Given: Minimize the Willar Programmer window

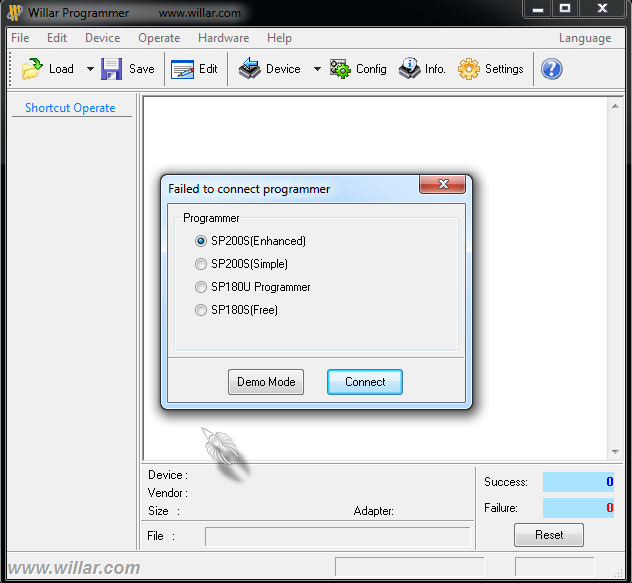Looking at the screenshot, I should 538,8.
